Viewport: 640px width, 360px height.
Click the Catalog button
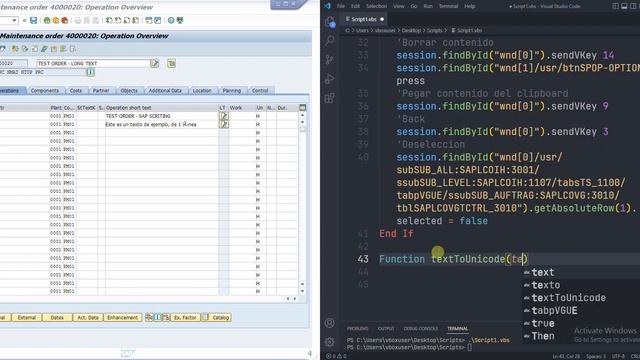click(217, 318)
